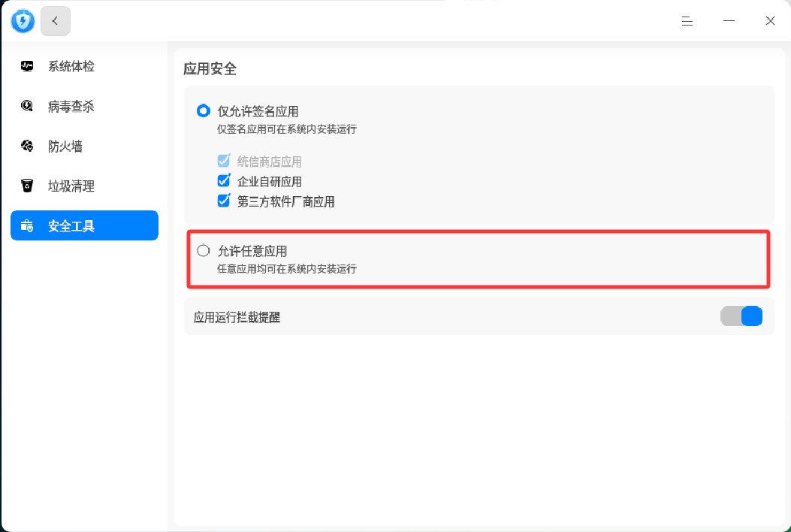791x532 pixels.
Task: Click the 病毒查杀 scan icon in sidebar
Action: tap(27, 107)
